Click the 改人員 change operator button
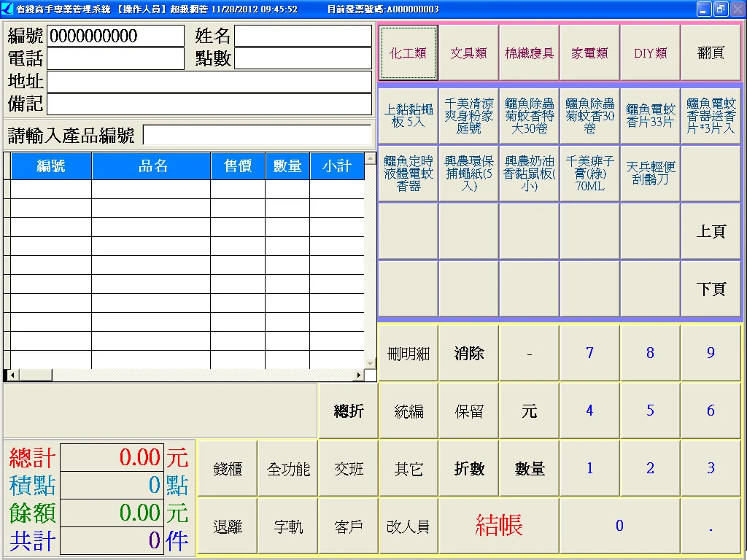 click(408, 526)
